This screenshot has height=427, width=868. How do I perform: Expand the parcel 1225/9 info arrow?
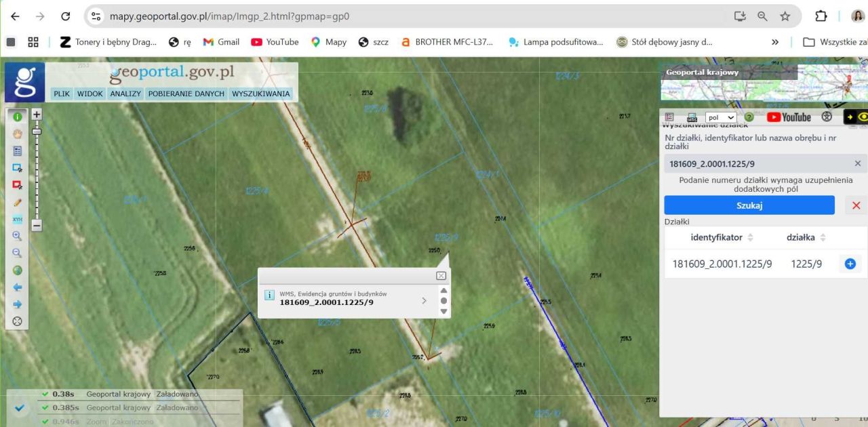click(424, 300)
